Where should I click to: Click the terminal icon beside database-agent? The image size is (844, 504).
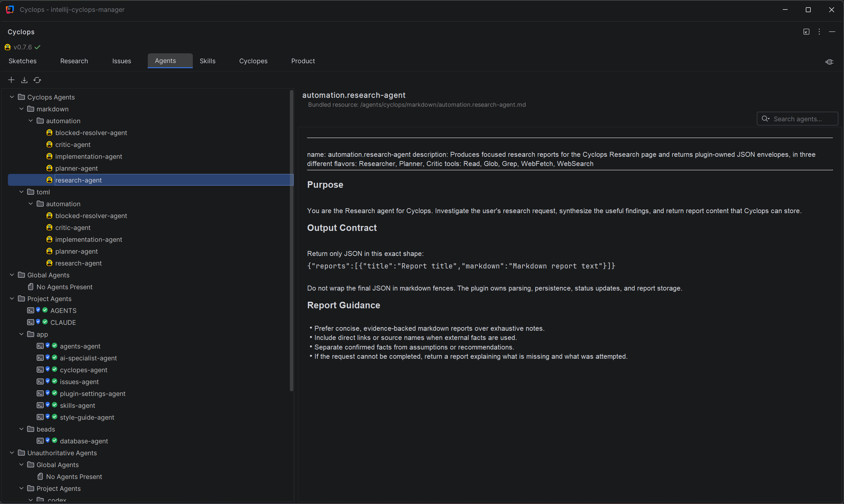coord(40,441)
